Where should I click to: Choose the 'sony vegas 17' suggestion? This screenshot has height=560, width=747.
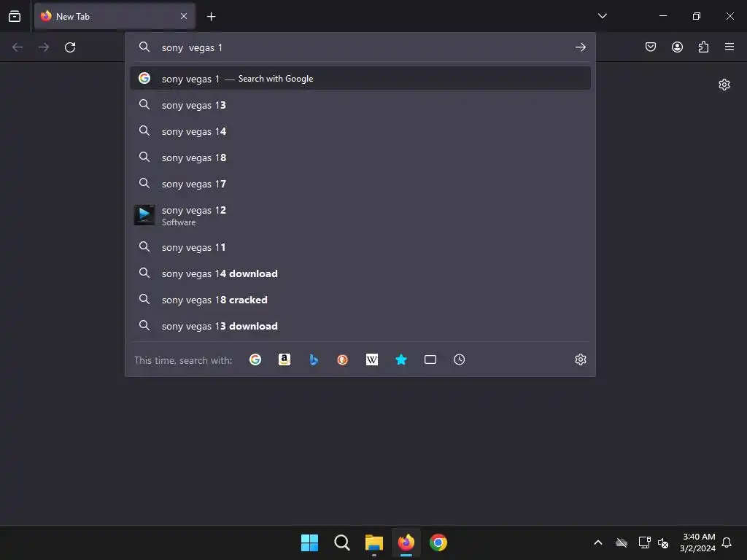pos(360,183)
